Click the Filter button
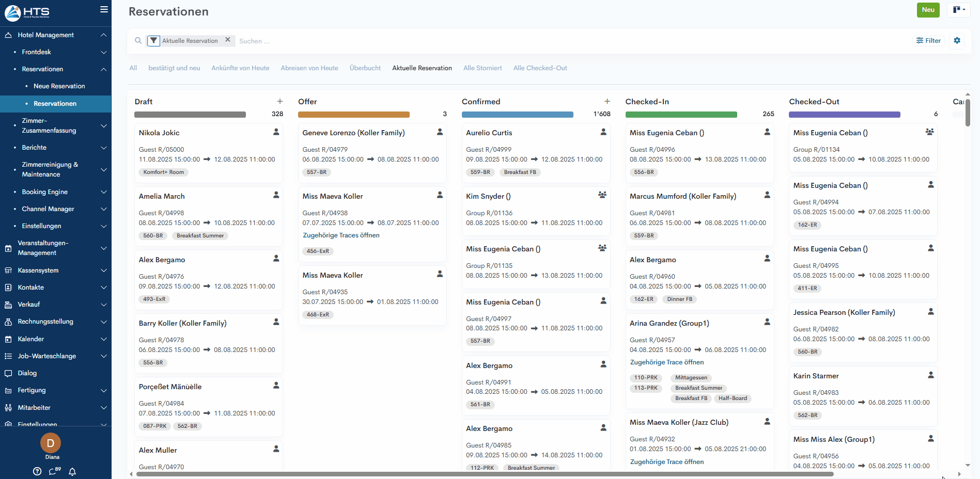The width and height of the screenshot is (980, 479). point(928,41)
